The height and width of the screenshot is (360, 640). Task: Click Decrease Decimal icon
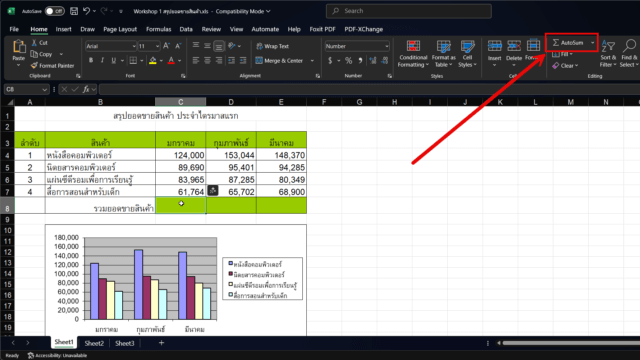click(x=384, y=60)
